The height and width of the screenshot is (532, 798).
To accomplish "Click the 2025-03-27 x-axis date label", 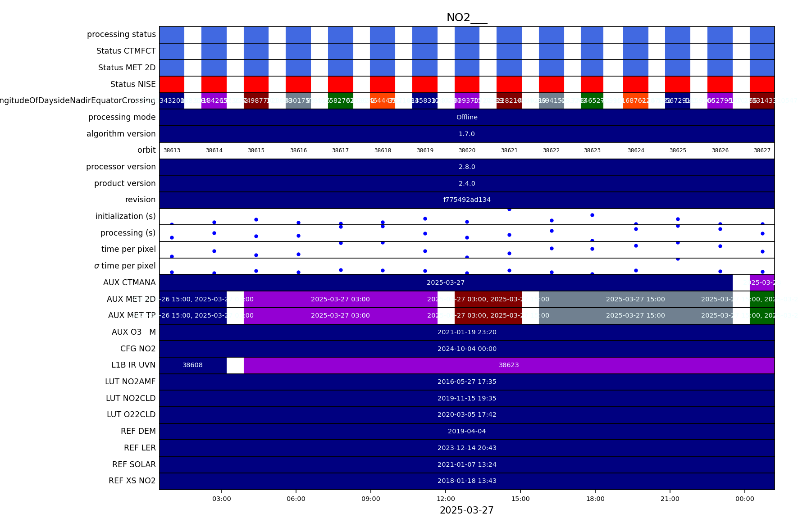I will pos(466,510).
